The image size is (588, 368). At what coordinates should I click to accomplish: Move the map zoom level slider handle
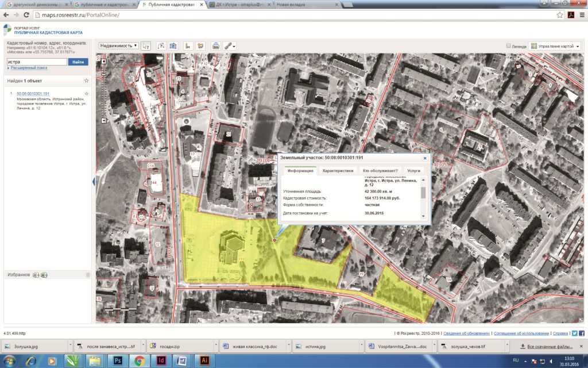pyautogui.click(x=104, y=75)
